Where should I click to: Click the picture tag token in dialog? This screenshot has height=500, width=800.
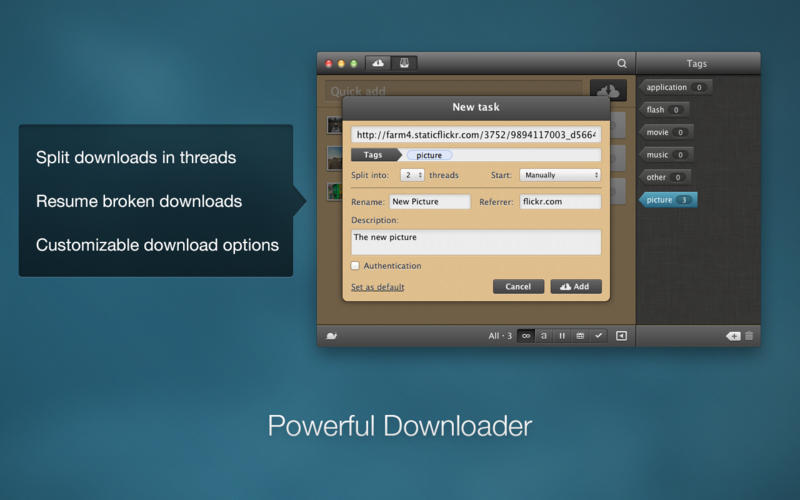click(x=429, y=155)
